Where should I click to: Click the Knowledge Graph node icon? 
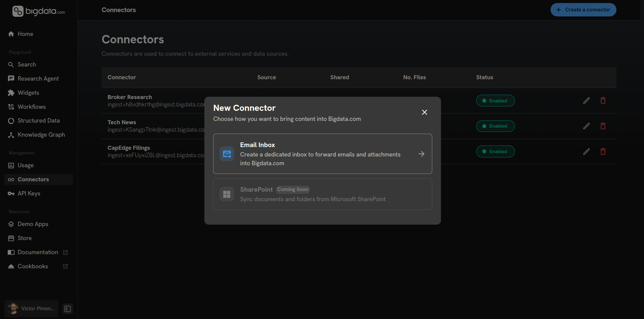click(11, 135)
